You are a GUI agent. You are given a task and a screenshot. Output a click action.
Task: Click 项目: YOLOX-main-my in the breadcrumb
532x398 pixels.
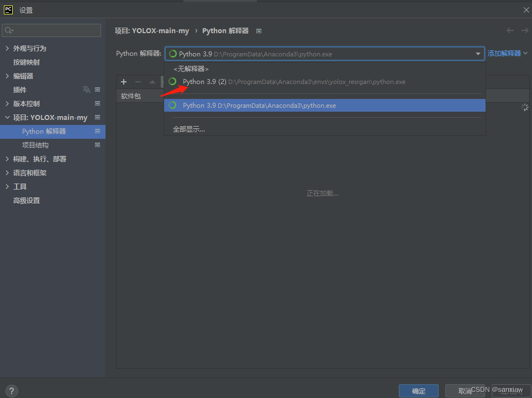point(152,30)
